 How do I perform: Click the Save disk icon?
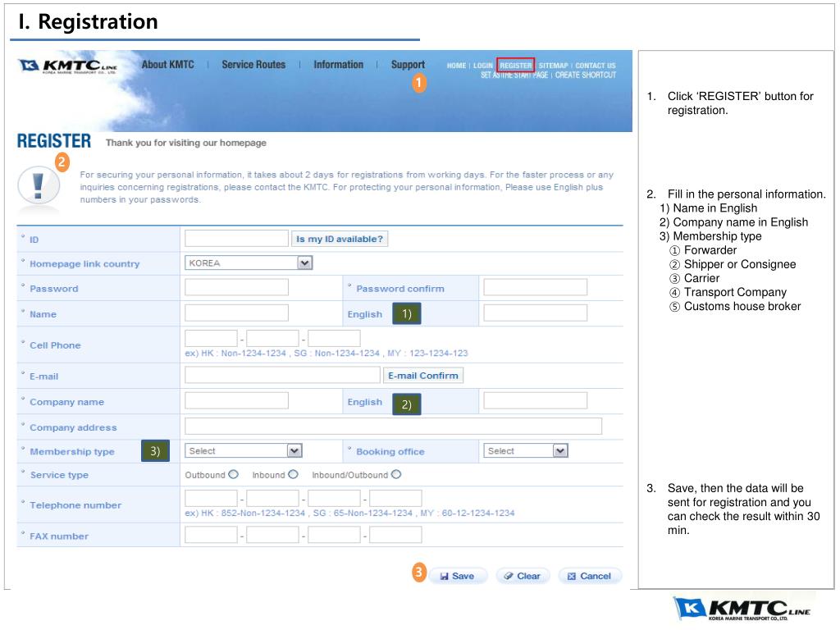444,577
